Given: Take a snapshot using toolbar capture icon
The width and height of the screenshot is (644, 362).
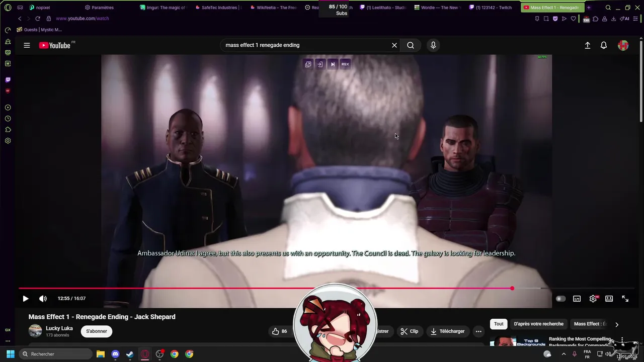Looking at the screenshot, I should point(546,19).
